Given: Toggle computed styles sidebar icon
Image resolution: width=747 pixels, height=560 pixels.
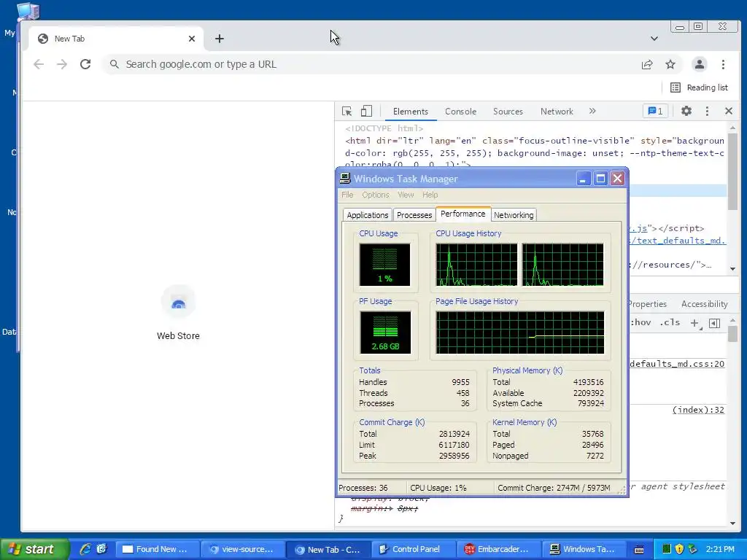Looking at the screenshot, I should click(x=715, y=323).
